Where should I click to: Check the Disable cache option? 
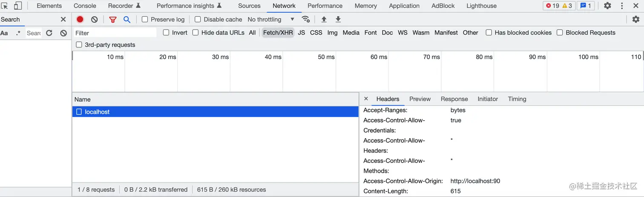(x=198, y=19)
